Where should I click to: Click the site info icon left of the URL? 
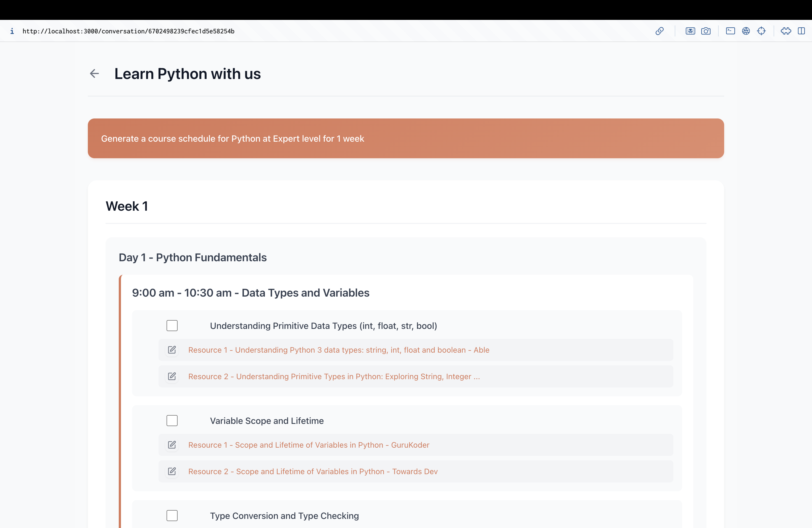pyautogui.click(x=12, y=31)
